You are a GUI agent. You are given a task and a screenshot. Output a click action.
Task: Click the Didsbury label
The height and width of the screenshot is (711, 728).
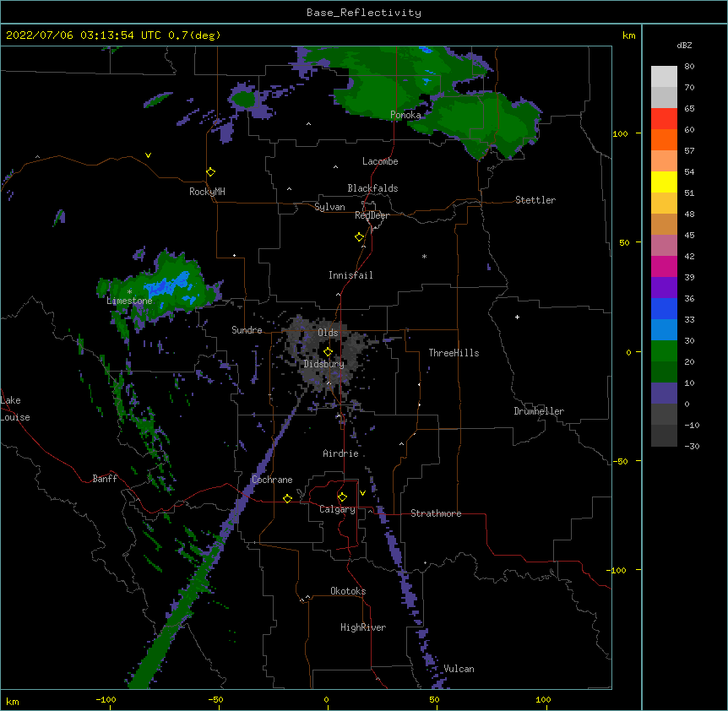click(324, 364)
